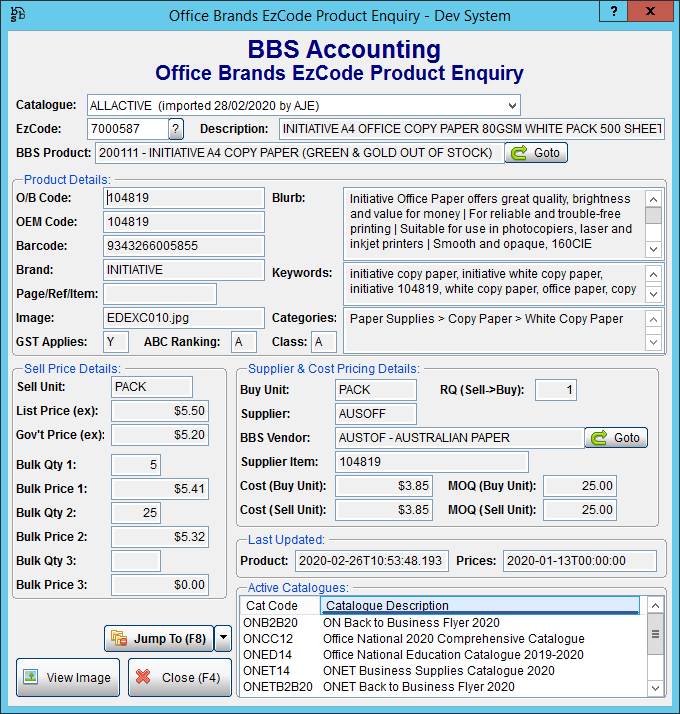680x714 pixels.
Task: Click the MOQ (Sell Unit) field
Action: (x=580, y=510)
